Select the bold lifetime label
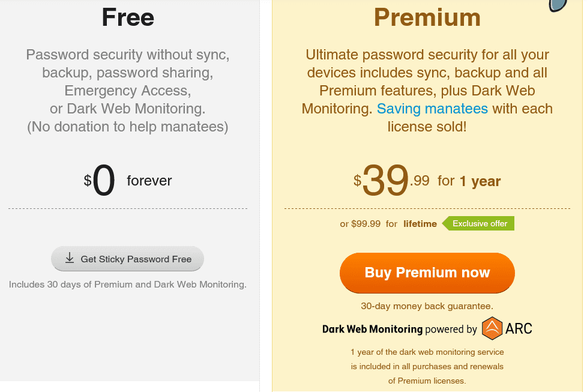This screenshot has height=392, width=587. pos(420,224)
